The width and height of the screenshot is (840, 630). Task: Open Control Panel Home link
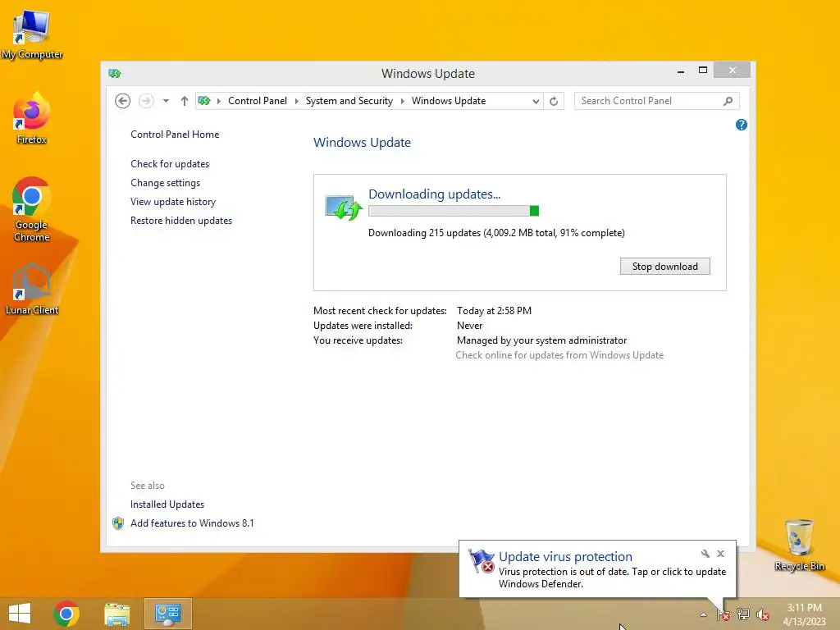[x=175, y=135]
